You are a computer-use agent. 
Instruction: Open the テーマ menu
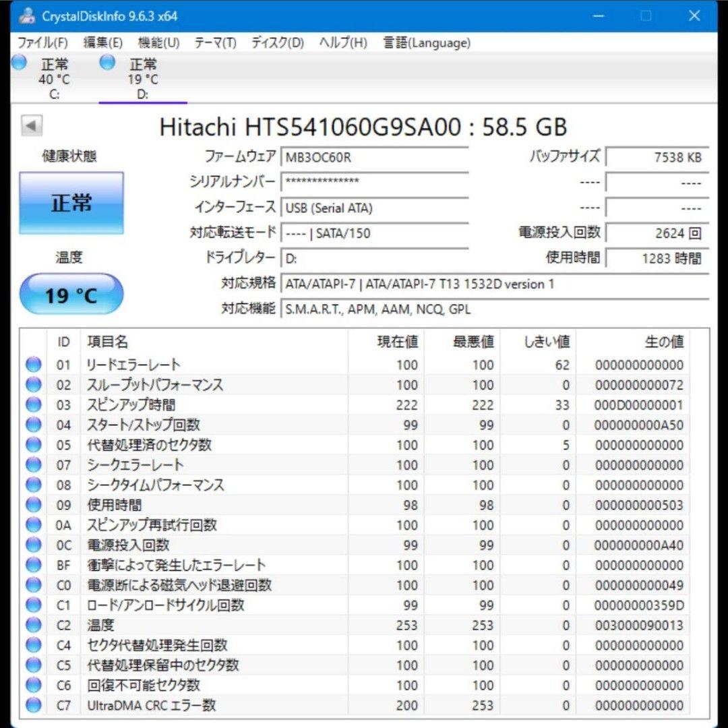[217, 42]
